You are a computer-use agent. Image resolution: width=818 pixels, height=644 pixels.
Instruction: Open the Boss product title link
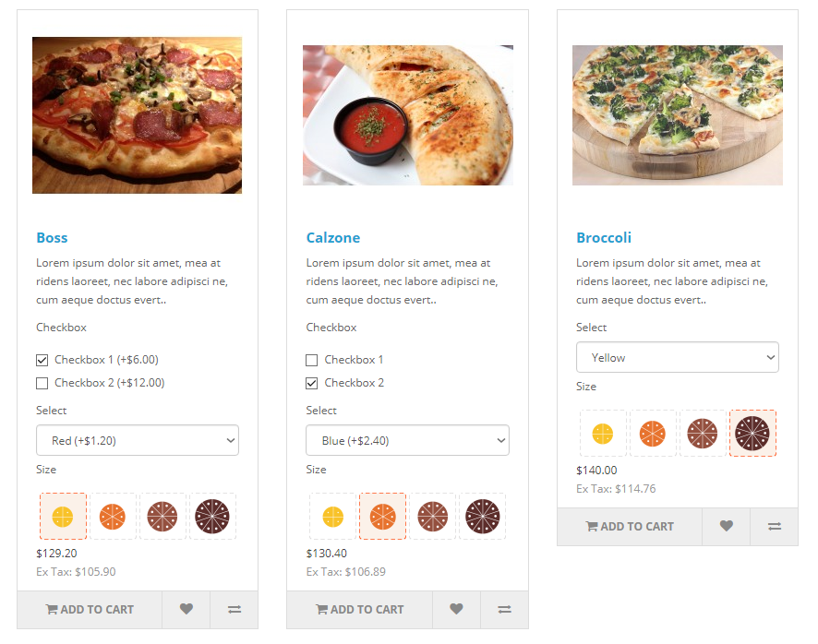tap(53, 238)
